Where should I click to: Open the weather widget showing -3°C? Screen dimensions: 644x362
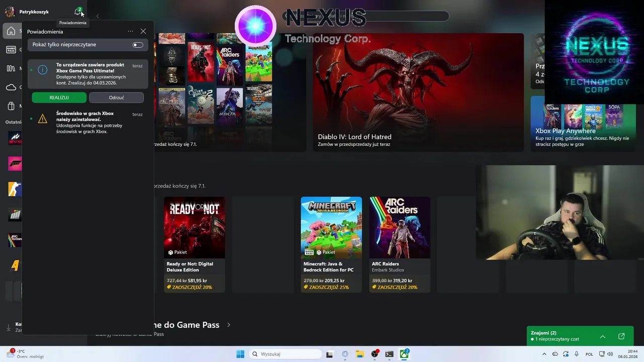pos(25,354)
